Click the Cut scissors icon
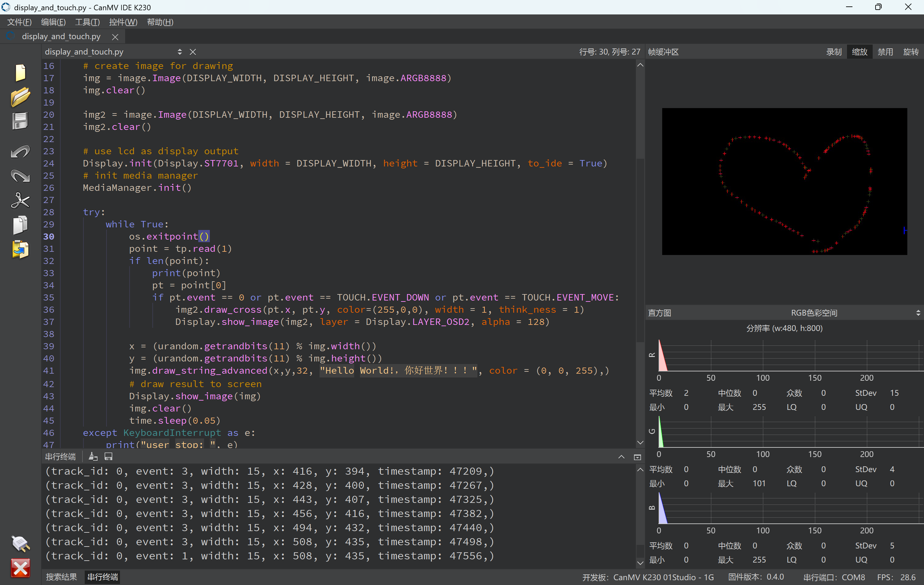Image resolution: width=924 pixels, height=585 pixels. [x=20, y=200]
